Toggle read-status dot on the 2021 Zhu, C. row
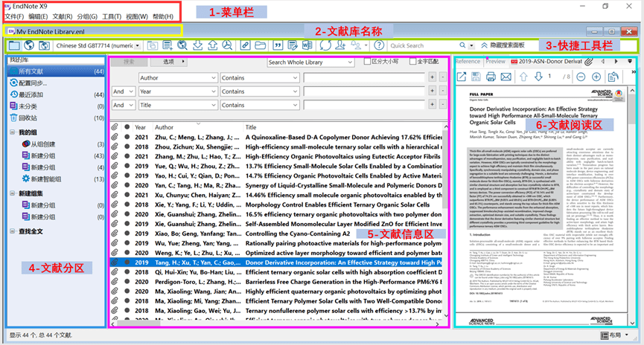This screenshot has height=345, width=644. (127, 137)
